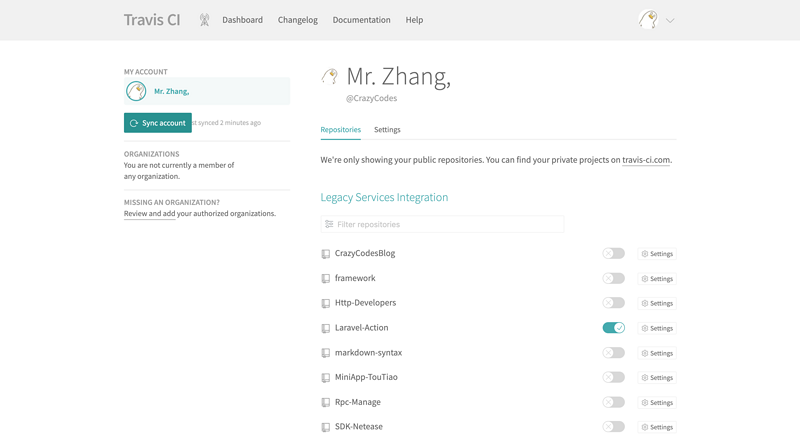The height and width of the screenshot is (436, 800).
Task: Click the repo icon beside Http-Developers
Action: 326,303
